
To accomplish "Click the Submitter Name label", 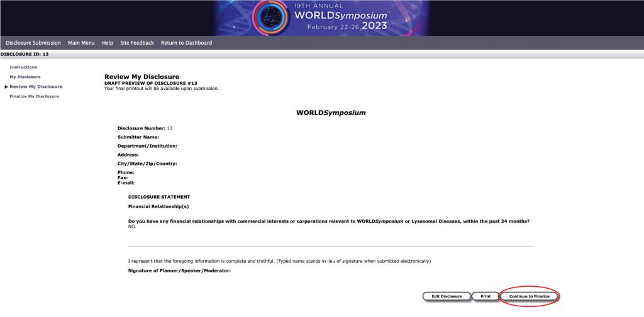I will [138, 137].
